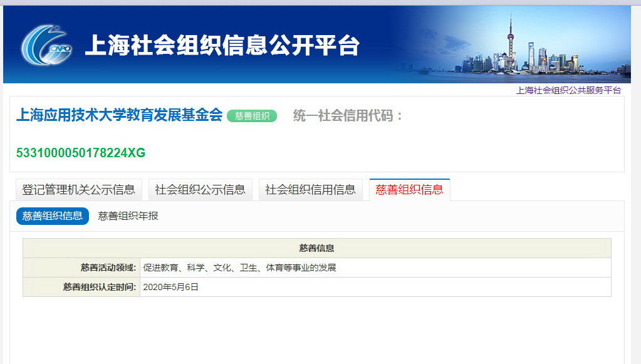Image resolution: width=641 pixels, height=364 pixels.
Task: Click the 统一社会信用代码 label
Action: click(348, 116)
